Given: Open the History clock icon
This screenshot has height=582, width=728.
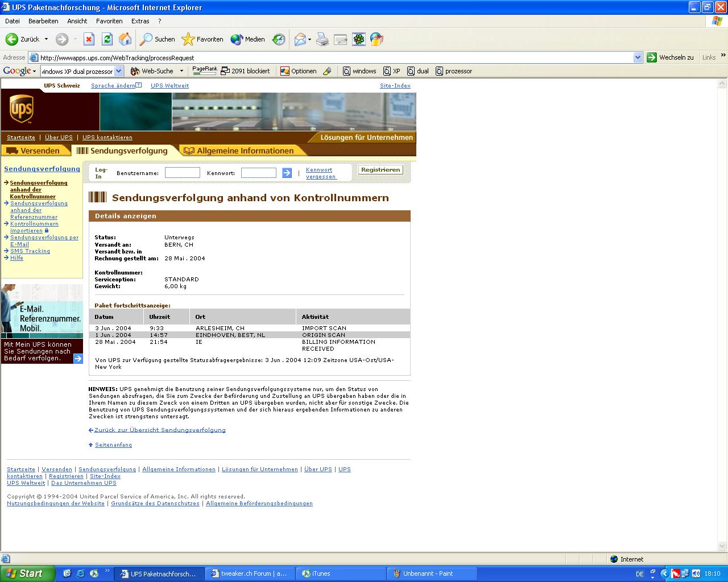Looking at the screenshot, I should [x=279, y=39].
